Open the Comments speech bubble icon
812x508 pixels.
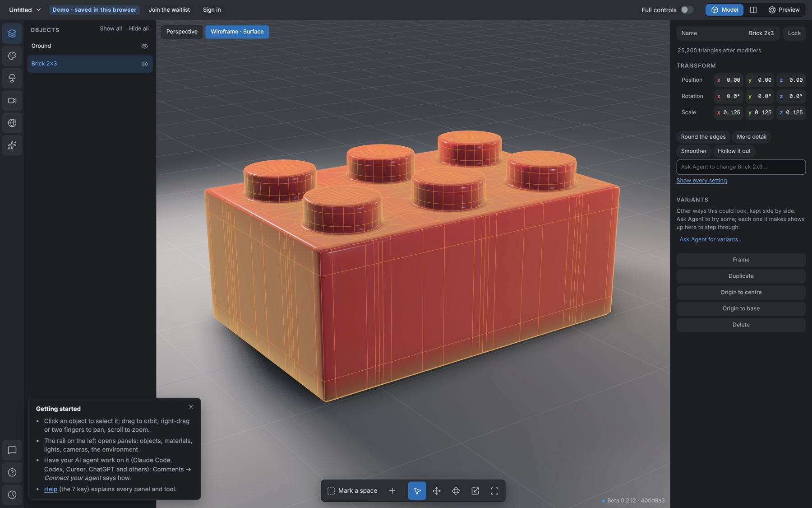point(12,450)
